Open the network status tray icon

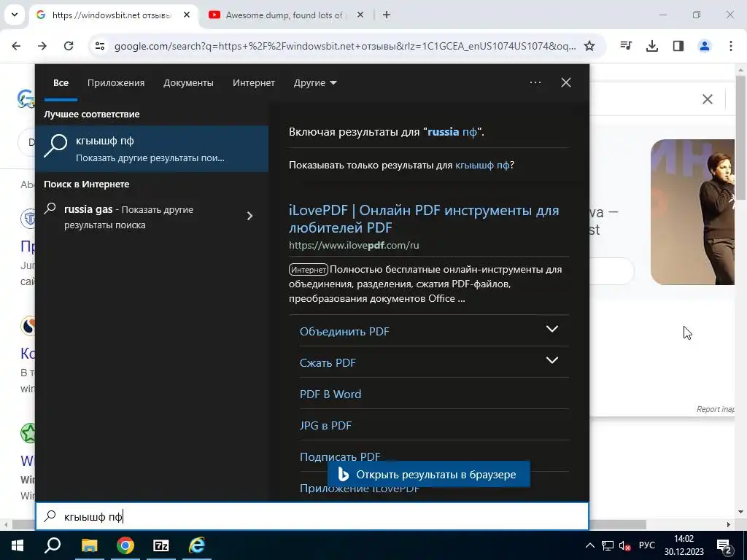click(x=608, y=545)
